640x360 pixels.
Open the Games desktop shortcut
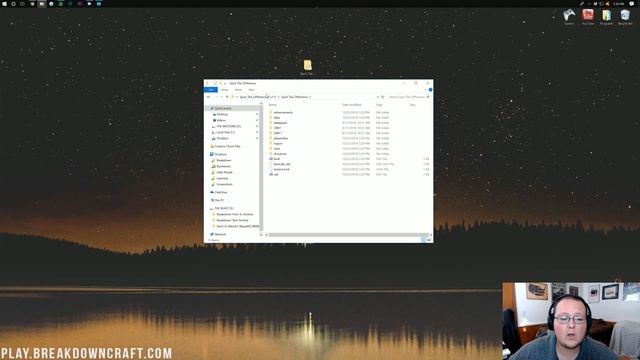pos(569,16)
